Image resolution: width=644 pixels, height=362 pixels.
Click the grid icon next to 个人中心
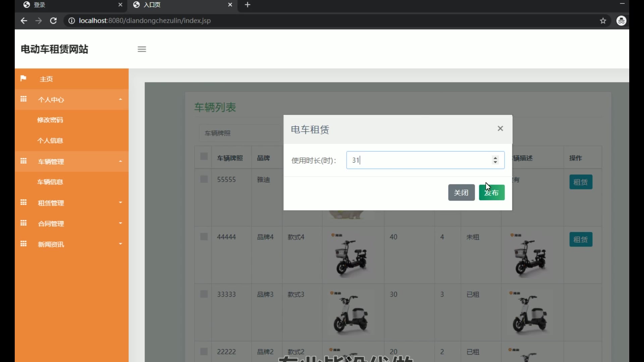pos(23,99)
